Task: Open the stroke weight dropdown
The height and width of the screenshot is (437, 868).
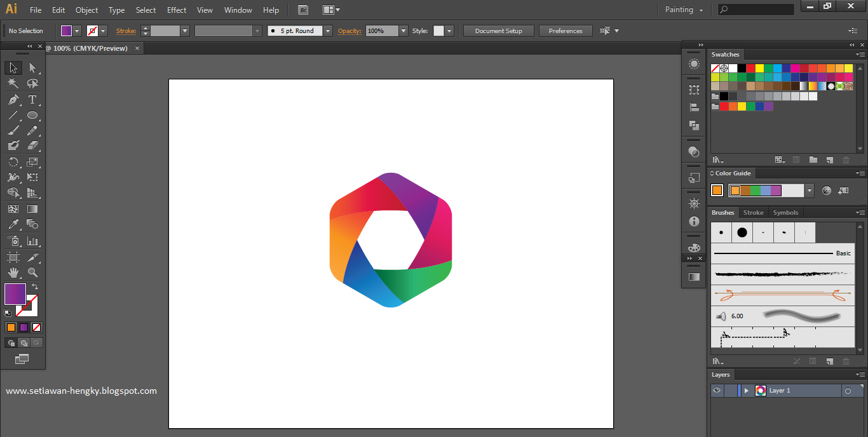Action: [185, 30]
